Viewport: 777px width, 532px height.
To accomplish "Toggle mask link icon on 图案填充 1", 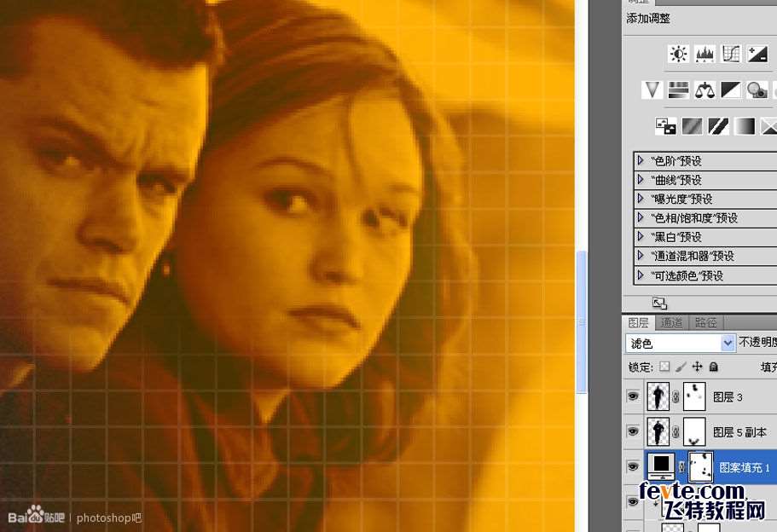I will coord(681,466).
